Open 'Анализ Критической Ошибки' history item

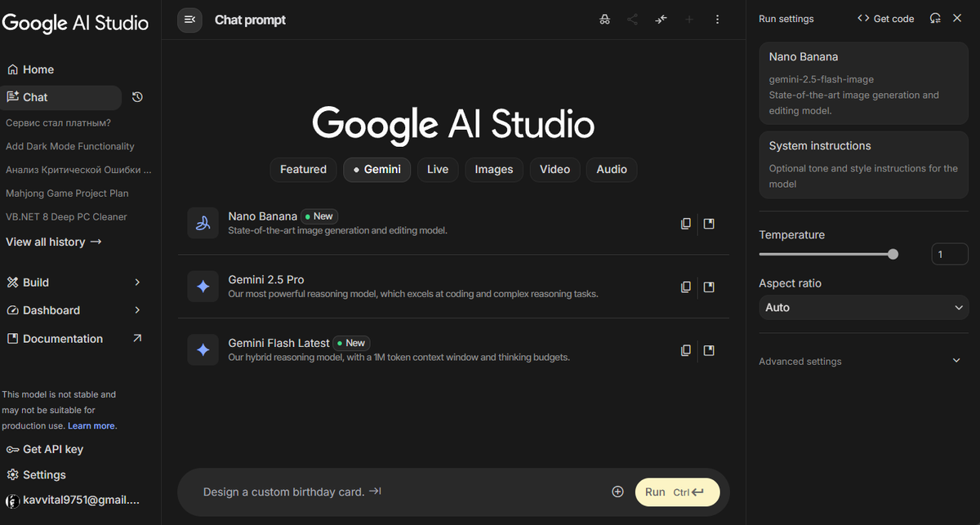coord(78,170)
